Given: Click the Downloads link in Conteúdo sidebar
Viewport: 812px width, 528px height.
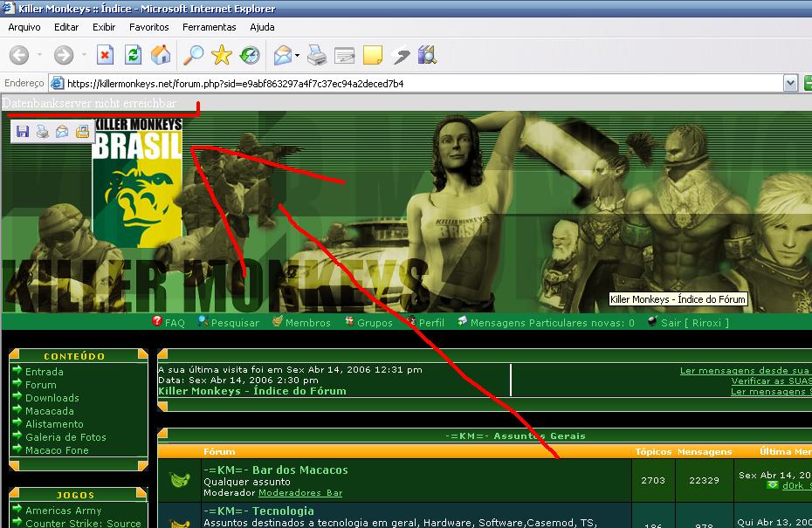Looking at the screenshot, I should coord(52,398).
